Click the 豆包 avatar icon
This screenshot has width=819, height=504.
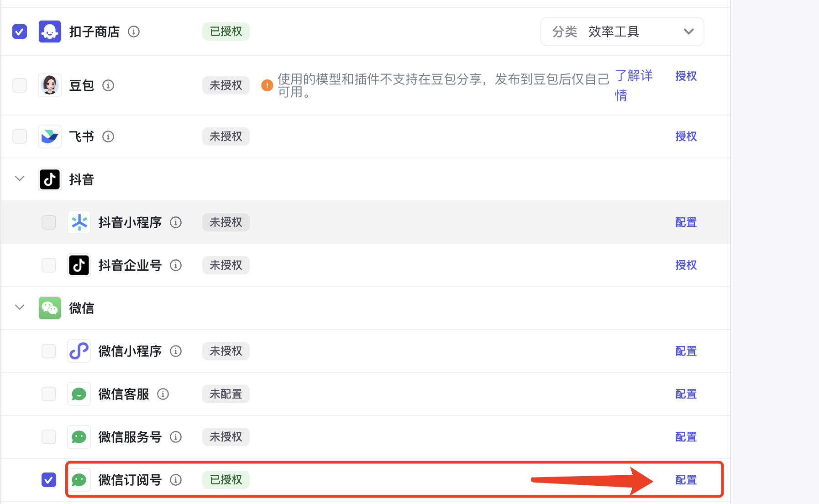click(x=50, y=85)
